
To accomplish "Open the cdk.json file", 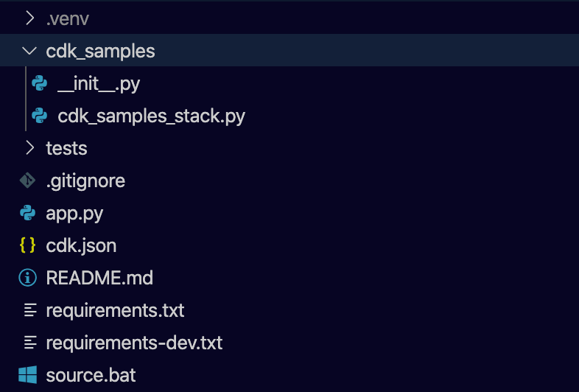I will (x=81, y=245).
